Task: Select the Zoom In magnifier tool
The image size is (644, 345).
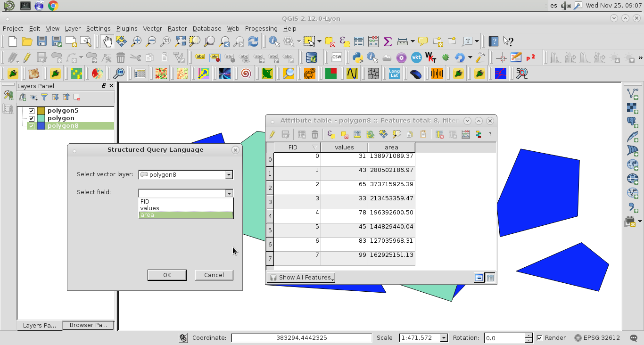Action: [x=136, y=41]
